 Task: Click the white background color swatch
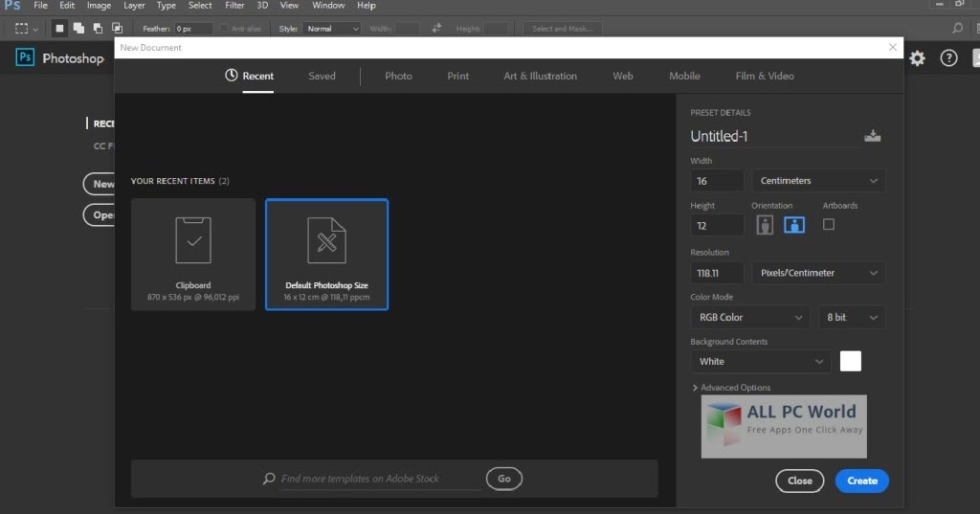click(x=851, y=361)
